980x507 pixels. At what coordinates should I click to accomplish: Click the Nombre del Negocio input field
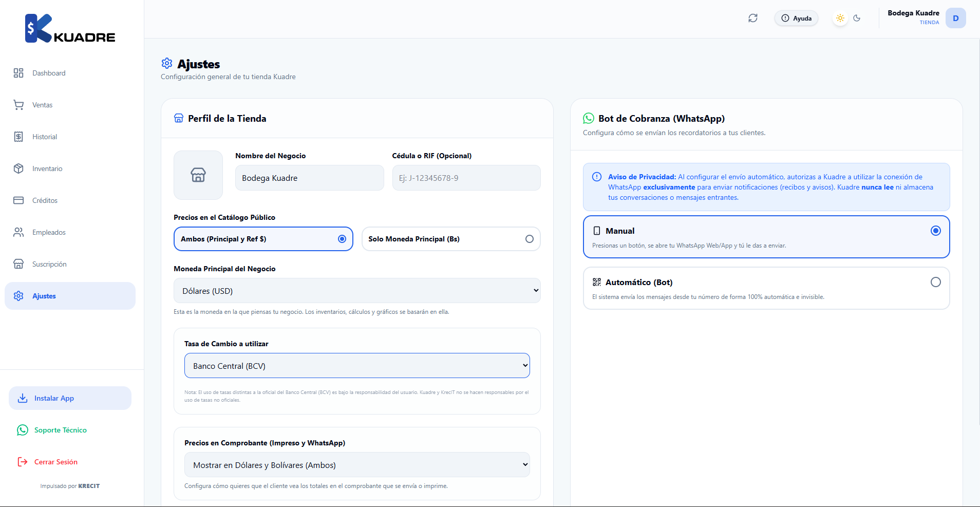click(x=310, y=178)
